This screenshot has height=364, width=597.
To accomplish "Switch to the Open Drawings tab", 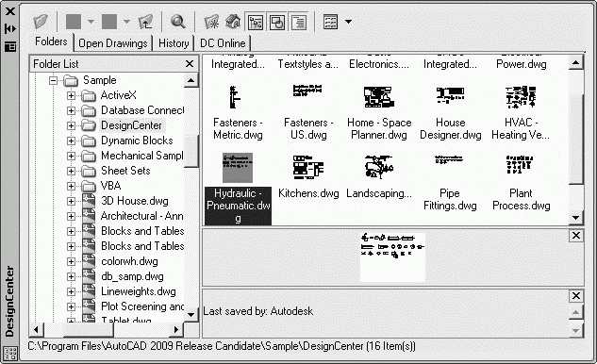I will tap(112, 43).
